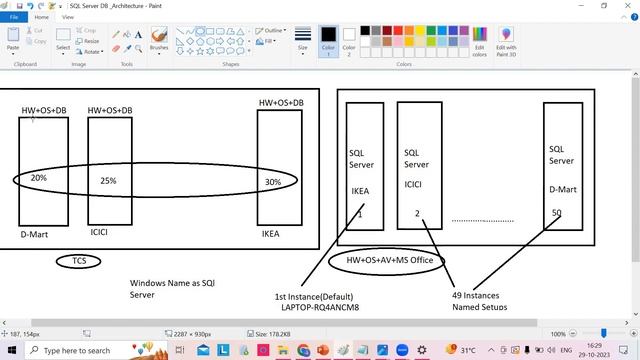The height and width of the screenshot is (360, 640).
Task: Switch to the View tab
Action: pyautogui.click(x=68, y=17)
